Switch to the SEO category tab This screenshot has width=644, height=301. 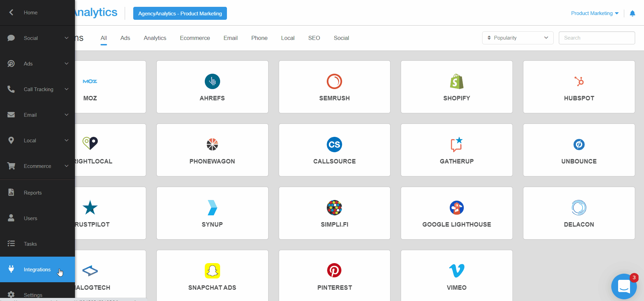coord(314,38)
